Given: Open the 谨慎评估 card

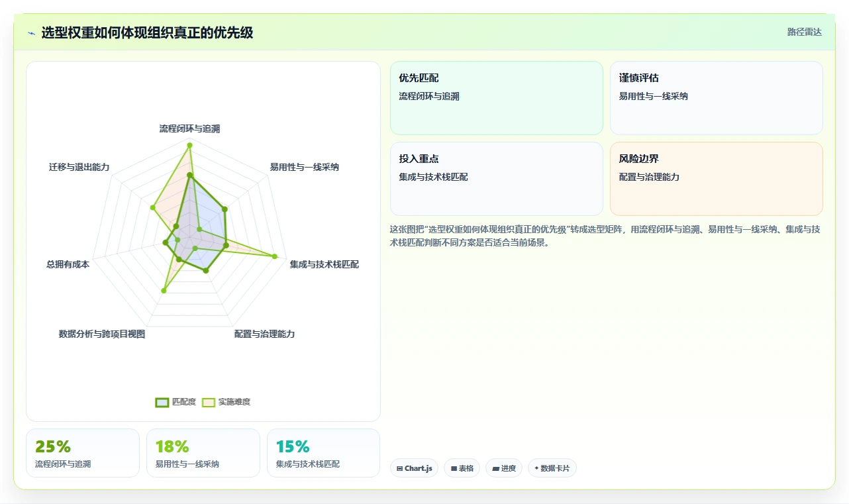Looking at the screenshot, I should click(x=717, y=98).
